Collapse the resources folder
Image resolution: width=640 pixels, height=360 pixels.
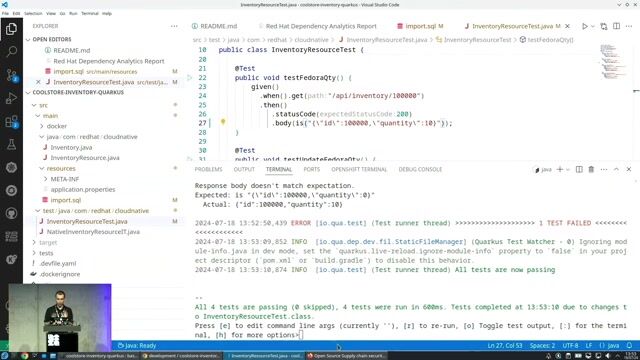(x=61, y=169)
